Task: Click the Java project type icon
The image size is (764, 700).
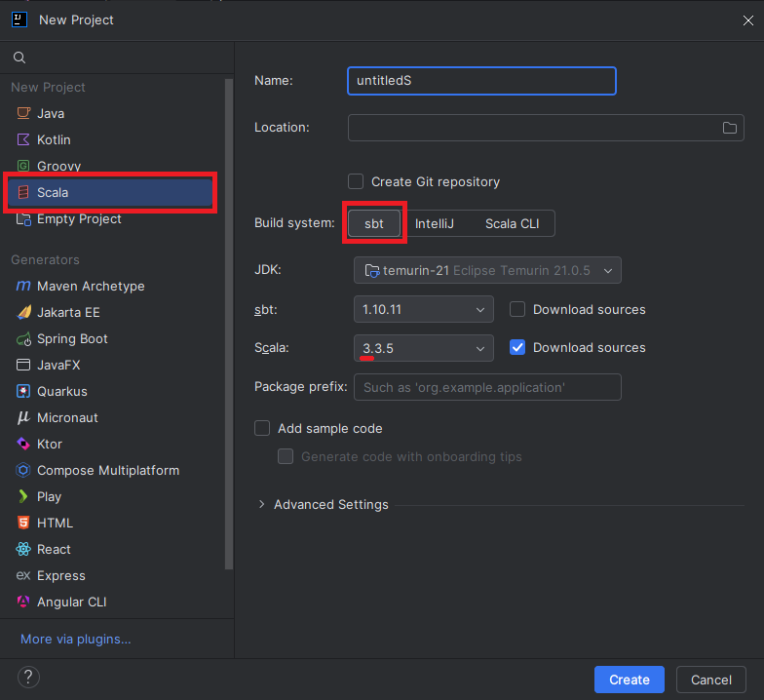Action: click(x=23, y=113)
